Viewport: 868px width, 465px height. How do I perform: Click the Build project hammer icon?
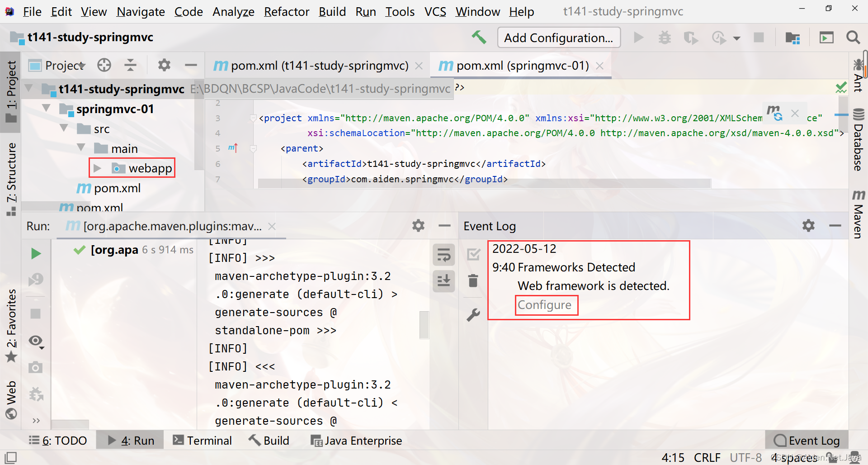(479, 37)
